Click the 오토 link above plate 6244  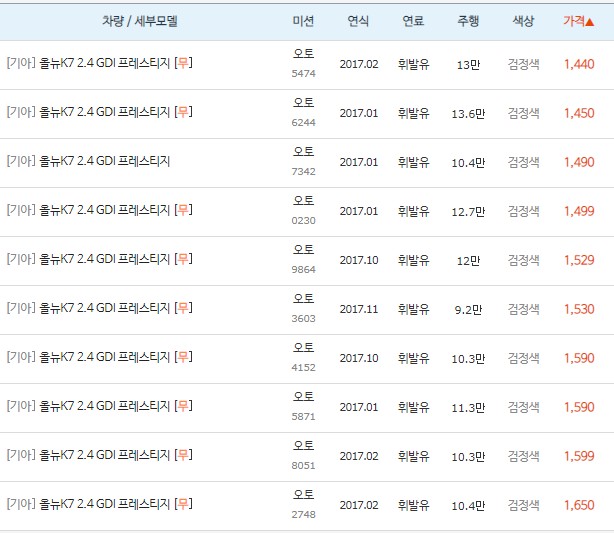[x=303, y=102]
